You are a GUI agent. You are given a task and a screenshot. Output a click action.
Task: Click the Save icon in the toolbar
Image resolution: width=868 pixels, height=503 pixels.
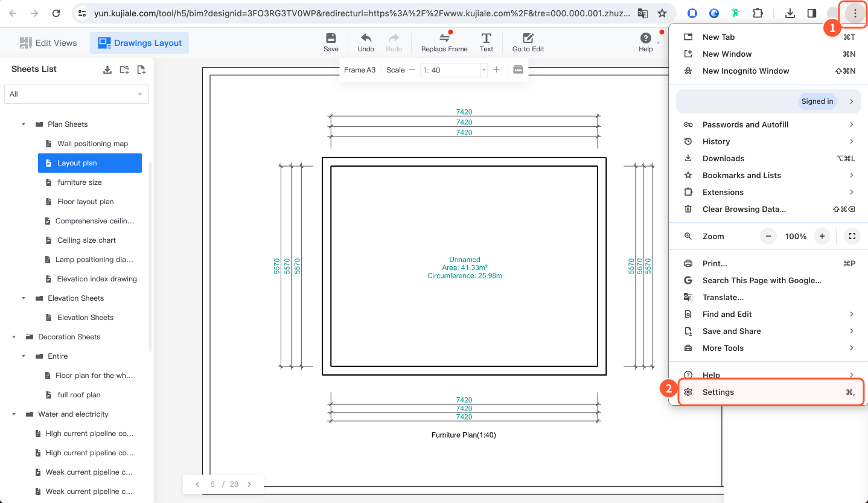point(331,39)
